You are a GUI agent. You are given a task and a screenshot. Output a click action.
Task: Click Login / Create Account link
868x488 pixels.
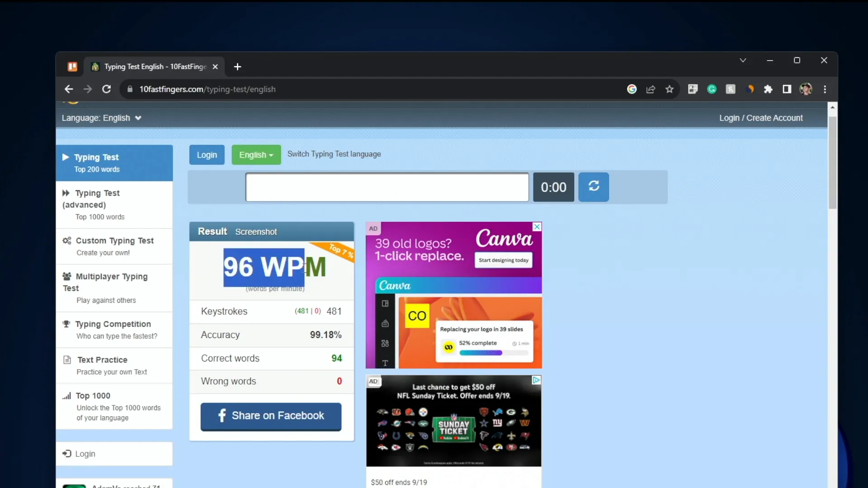pyautogui.click(x=761, y=118)
